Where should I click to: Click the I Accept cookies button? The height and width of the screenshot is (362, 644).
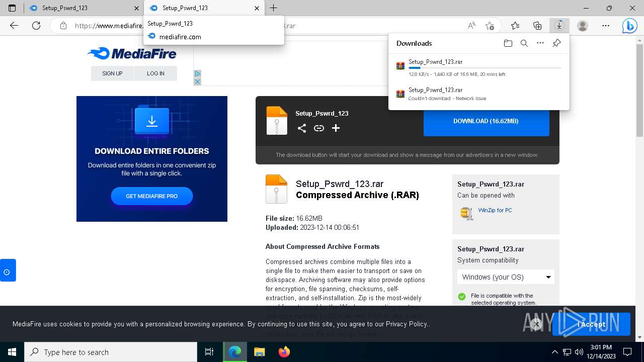(591, 324)
